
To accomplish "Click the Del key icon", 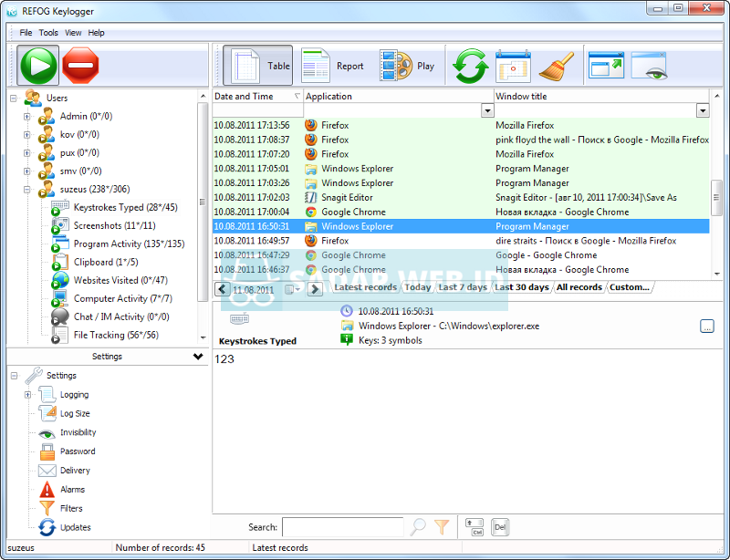I will (x=499, y=527).
